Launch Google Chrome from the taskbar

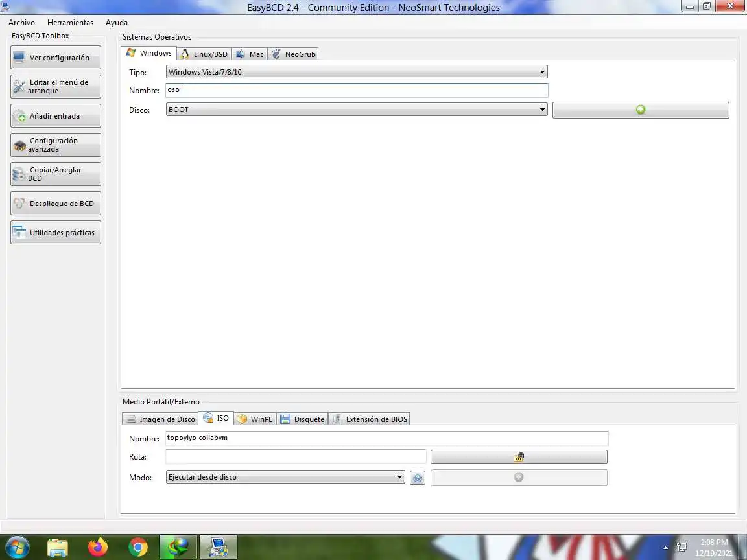click(137, 548)
